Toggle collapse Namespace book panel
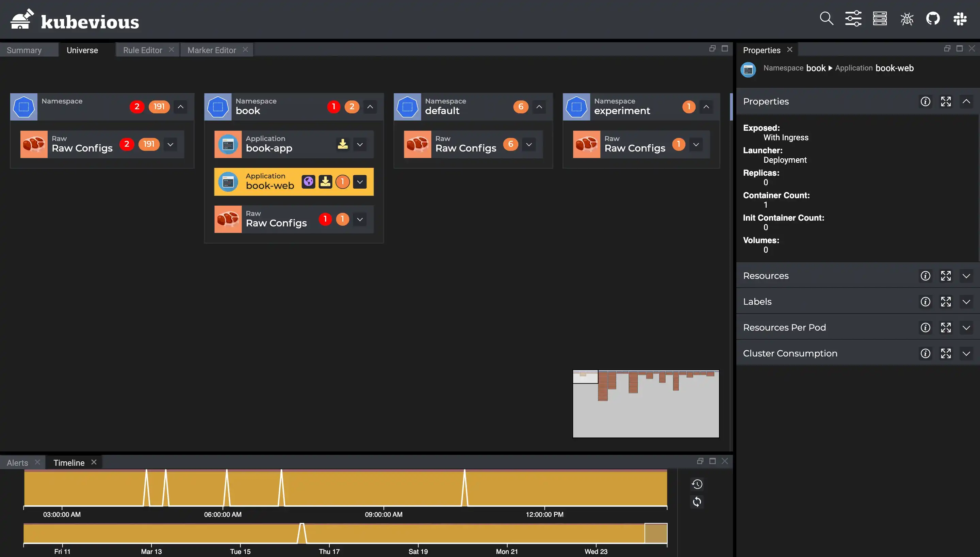Viewport: 980px width, 557px height. click(x=370, y=106)
